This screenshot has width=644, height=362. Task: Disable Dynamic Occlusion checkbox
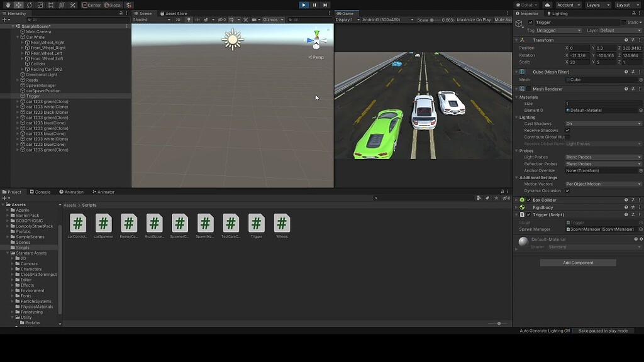click(569, 190)
